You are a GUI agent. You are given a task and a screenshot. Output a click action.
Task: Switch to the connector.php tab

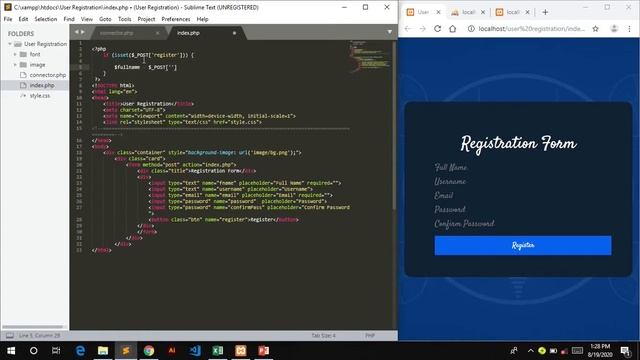pos(116,33)
